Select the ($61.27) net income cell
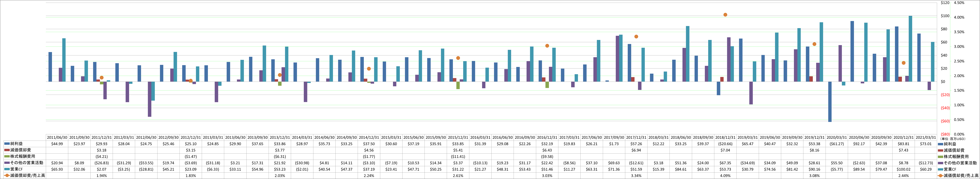This screenshot has height=179, width=980. pos(837,144)
